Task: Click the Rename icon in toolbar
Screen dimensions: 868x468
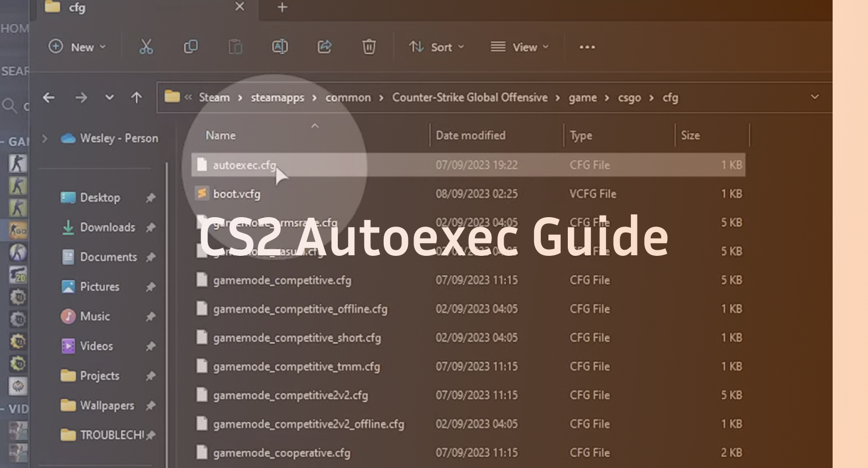Action: pos(280,47)
